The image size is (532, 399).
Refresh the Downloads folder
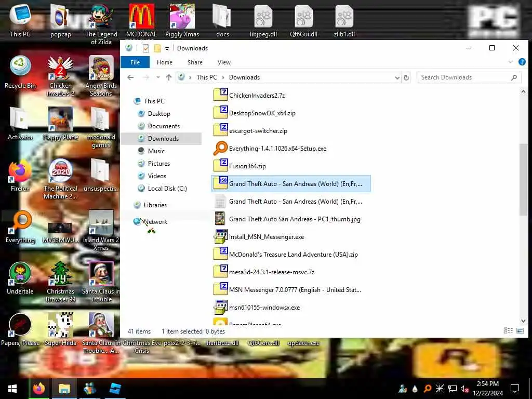point(406,78)
